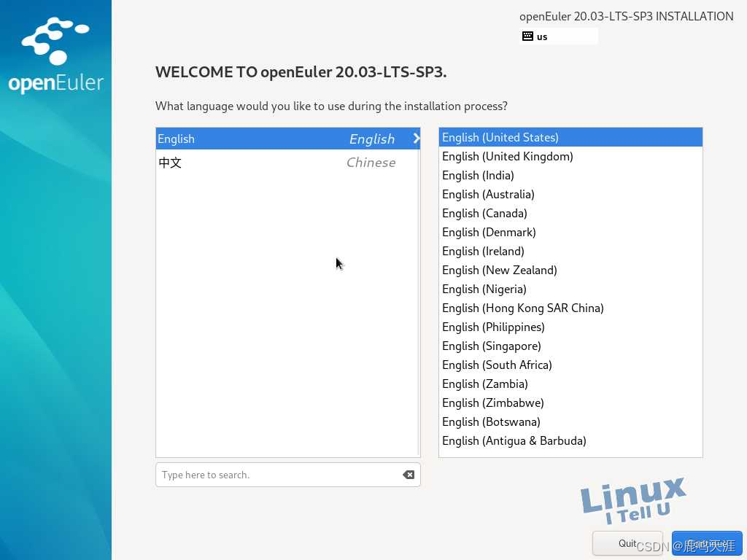Screen dimensions: 747x560
Task: Choose English (Singapore) locale
Action: coord(570,346)
